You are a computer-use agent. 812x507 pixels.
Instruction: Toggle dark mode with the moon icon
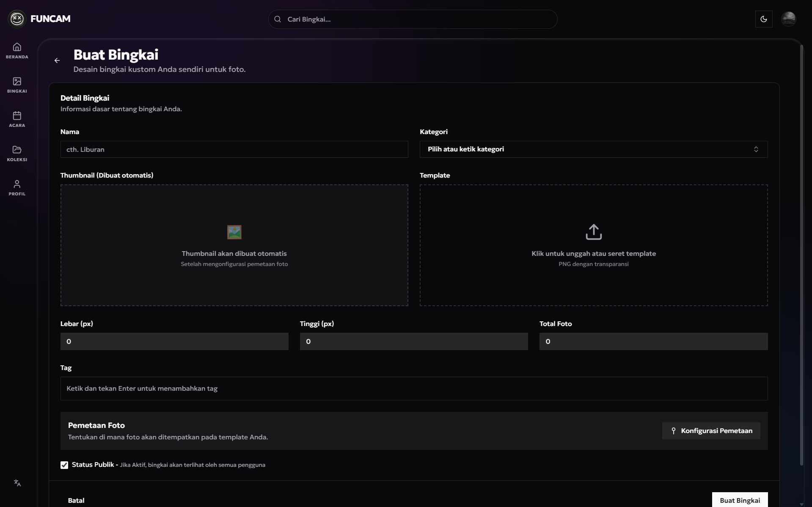point(763,19)
